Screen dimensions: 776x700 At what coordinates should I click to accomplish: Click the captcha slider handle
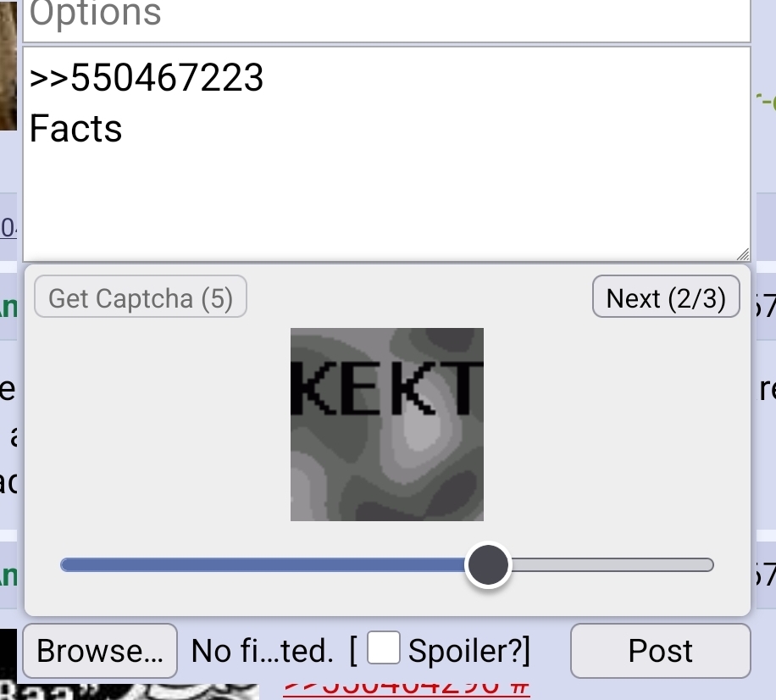pos(489,565)
